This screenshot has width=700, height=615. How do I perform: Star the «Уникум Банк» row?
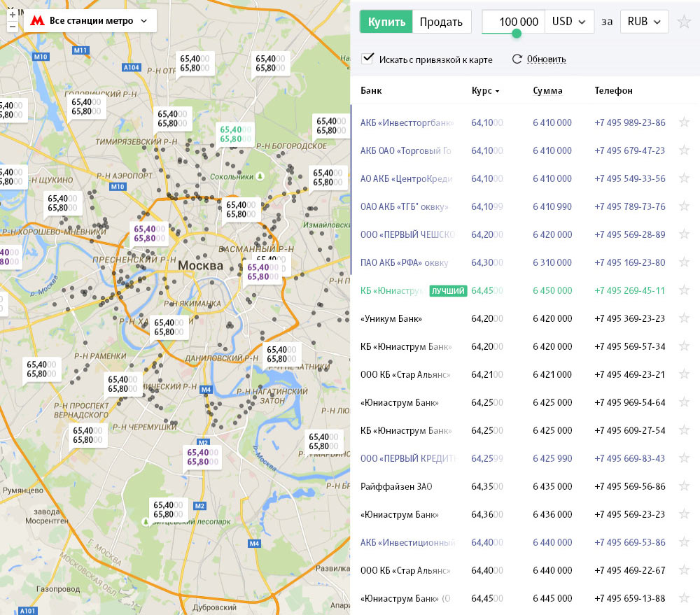[x=684, y=318]
